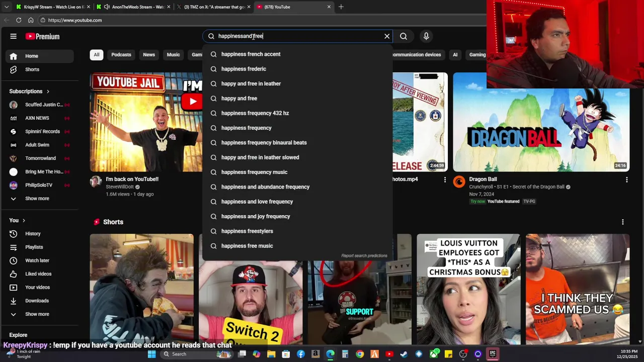Open Adult Swim subscription channel

pyautogui.click(x=39, y=145)
